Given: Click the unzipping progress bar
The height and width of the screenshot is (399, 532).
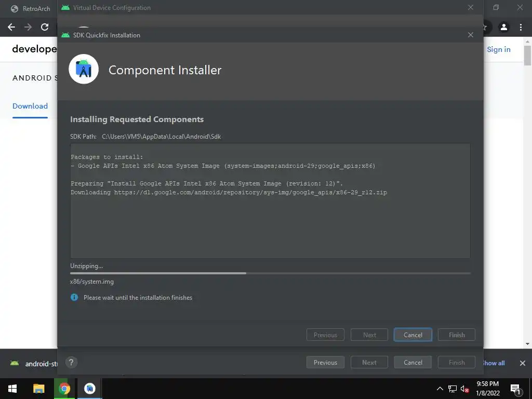Looking at the screenshot, I should [270, 273].
